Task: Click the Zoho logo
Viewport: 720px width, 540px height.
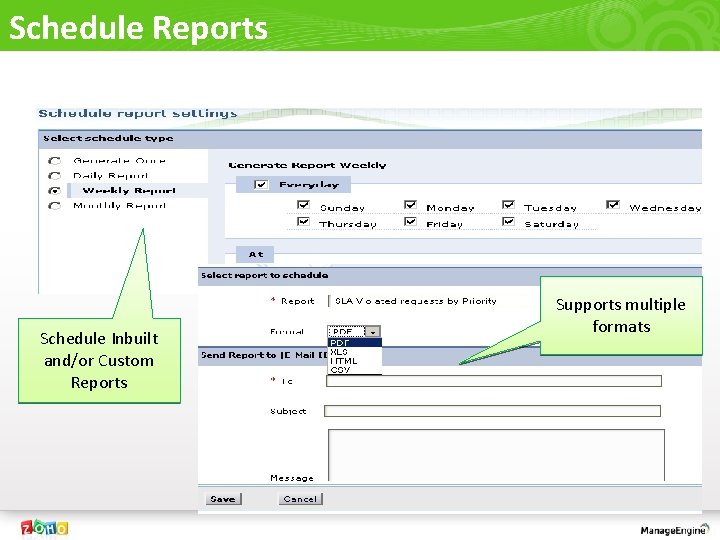Action: point(45,528)
